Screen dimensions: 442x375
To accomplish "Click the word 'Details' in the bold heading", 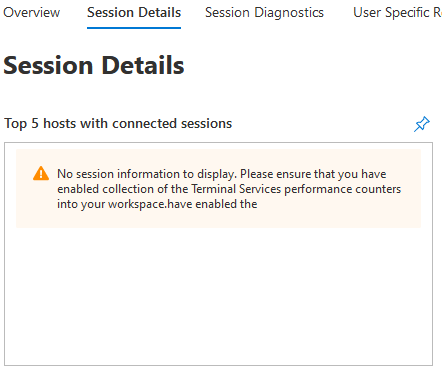I will [x=143, y=65].
